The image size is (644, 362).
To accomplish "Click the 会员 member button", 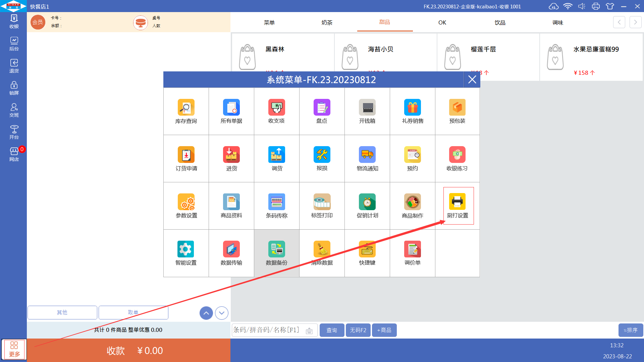I will [38, 22].
